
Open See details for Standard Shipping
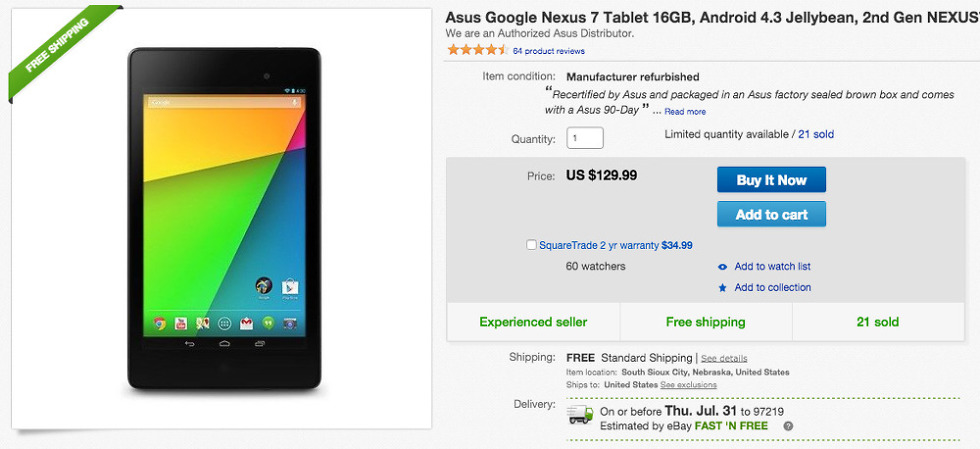click(x=723, y=358)
